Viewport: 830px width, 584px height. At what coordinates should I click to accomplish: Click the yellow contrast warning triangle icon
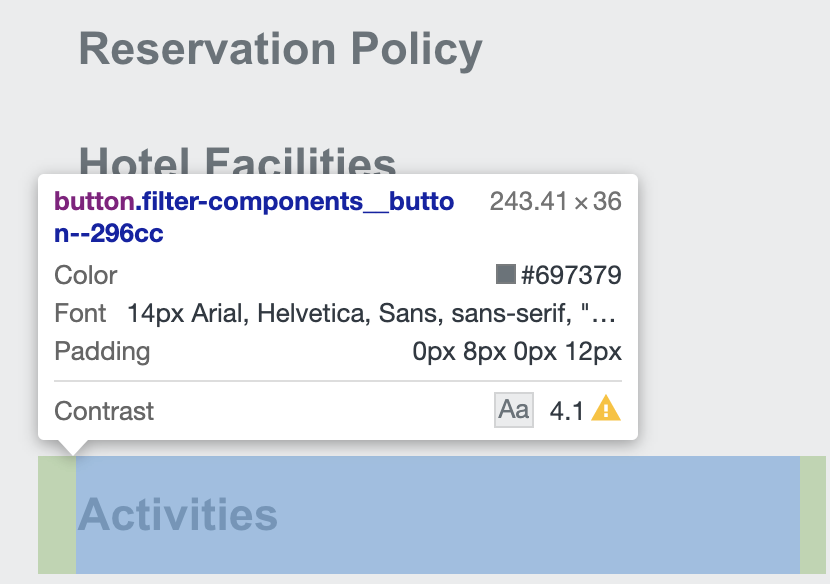pyautogui.click(x=606, y=409)
